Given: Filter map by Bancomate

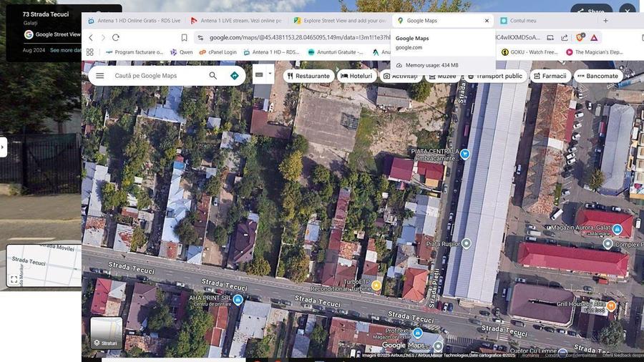Looking at the screenshot, I should (597, 76).
